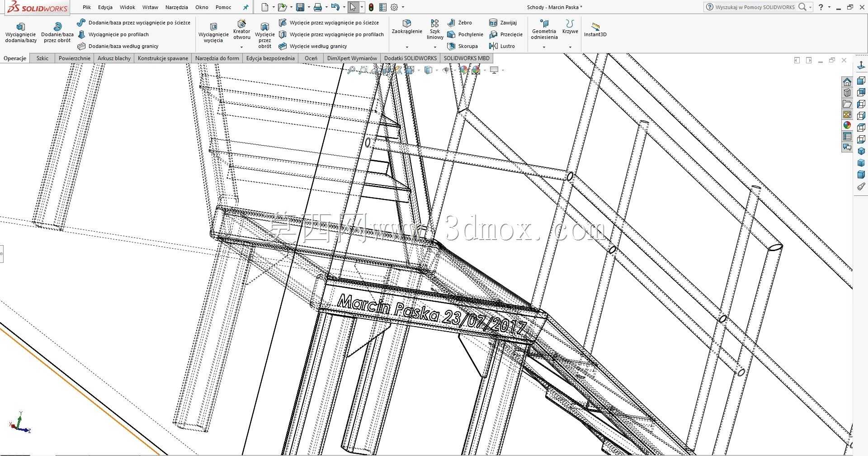Viewport: 868px width, 456px height.
Task: Open Wstaw menu
Action: click(150, 7)
